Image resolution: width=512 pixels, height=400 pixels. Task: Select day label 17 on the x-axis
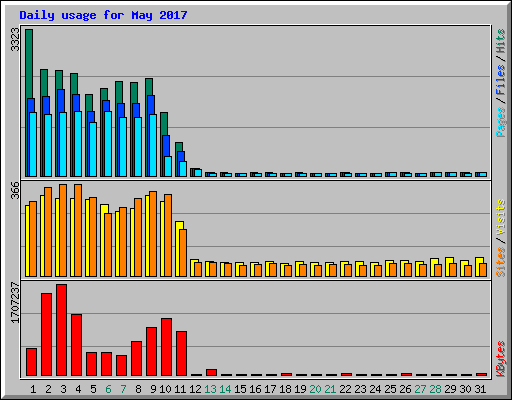click(x=270, y=389)
